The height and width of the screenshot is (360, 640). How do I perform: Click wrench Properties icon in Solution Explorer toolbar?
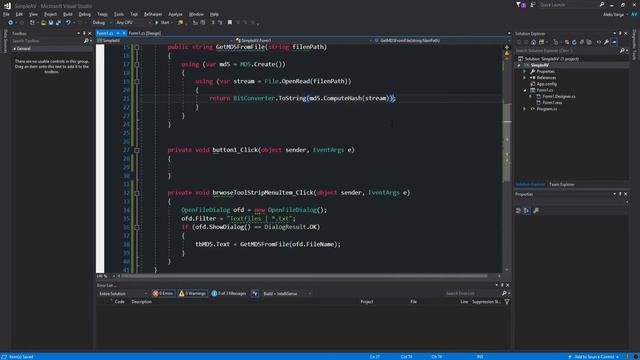tap(607, 42)
